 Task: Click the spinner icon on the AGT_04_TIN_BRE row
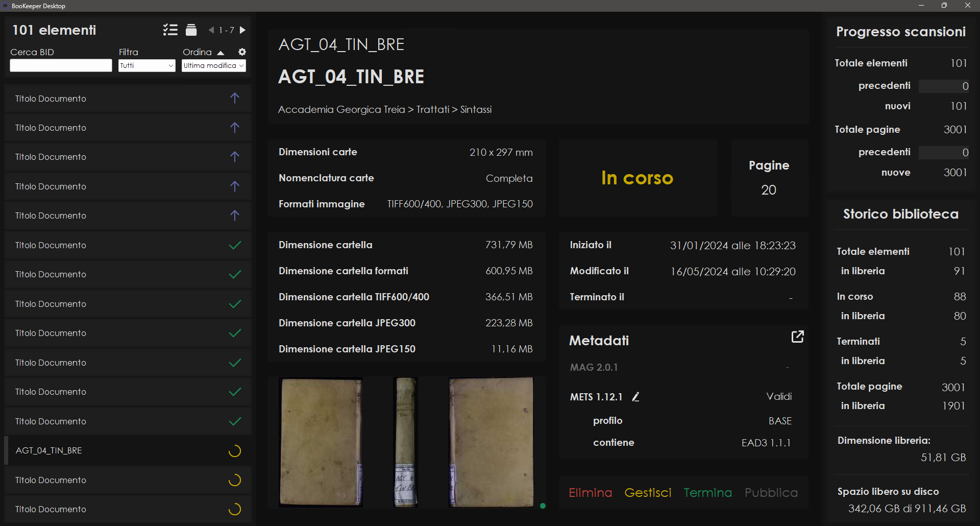tap(234, 451)
